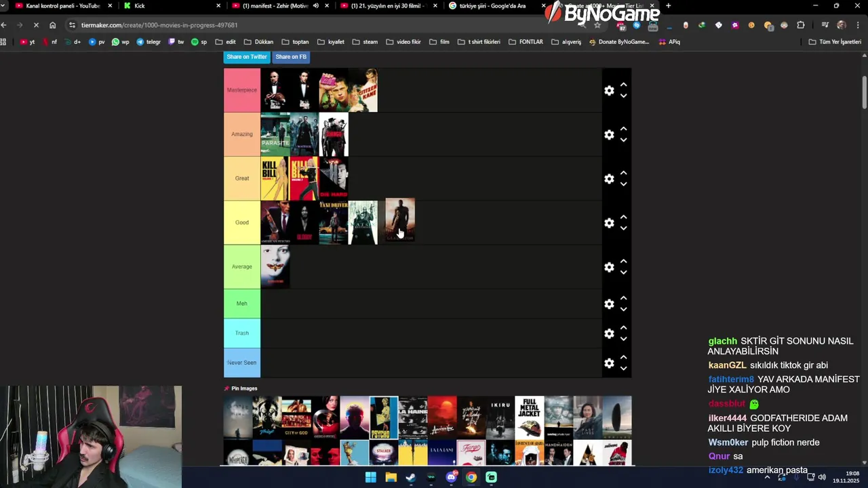The image size is (868, 488).
Task: Pick the Ikiru poster from image pool
Action: pyautogui.click(x=500, y=418)
